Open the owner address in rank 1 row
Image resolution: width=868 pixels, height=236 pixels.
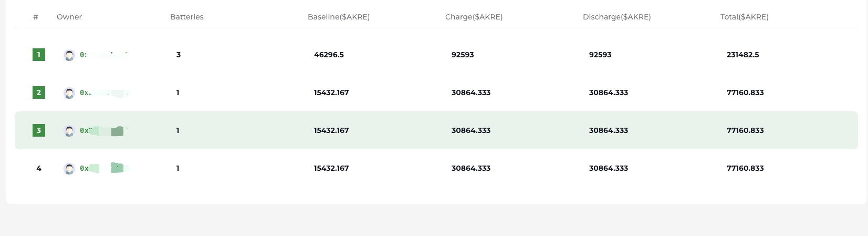point(104,55)
